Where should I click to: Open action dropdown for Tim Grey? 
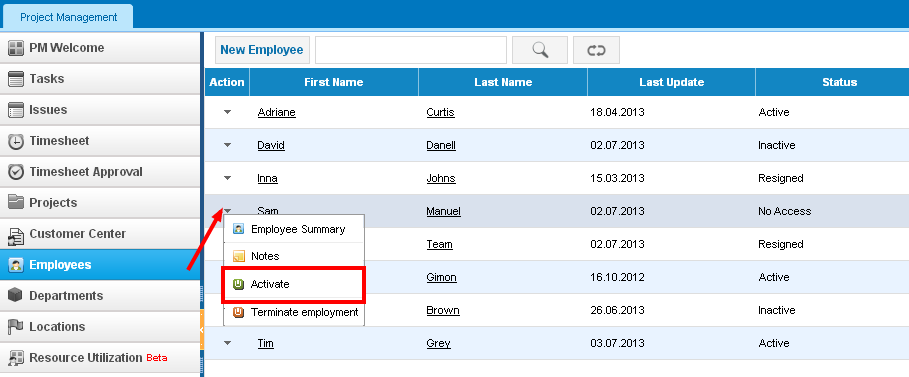tap(227, 343)
